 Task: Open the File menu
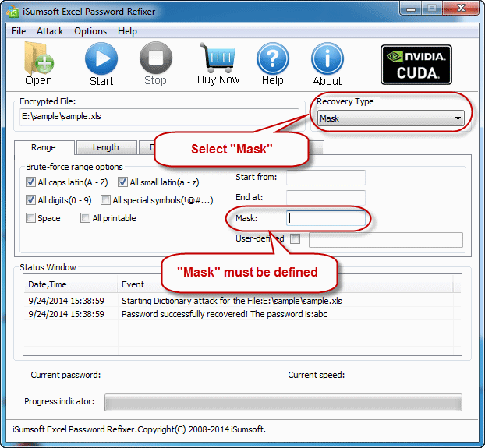pyautogui.click(x=19, y=31)
